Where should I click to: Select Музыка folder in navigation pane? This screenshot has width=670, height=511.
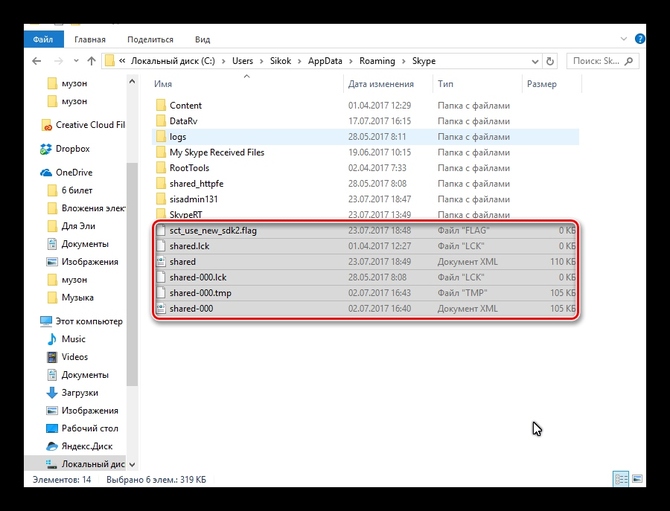[70, 297]
